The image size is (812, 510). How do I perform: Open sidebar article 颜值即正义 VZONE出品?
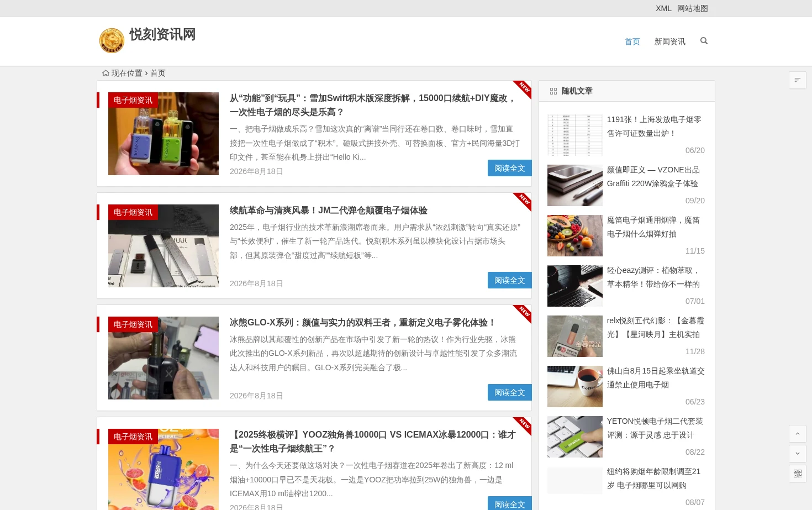tap(653, 177)
